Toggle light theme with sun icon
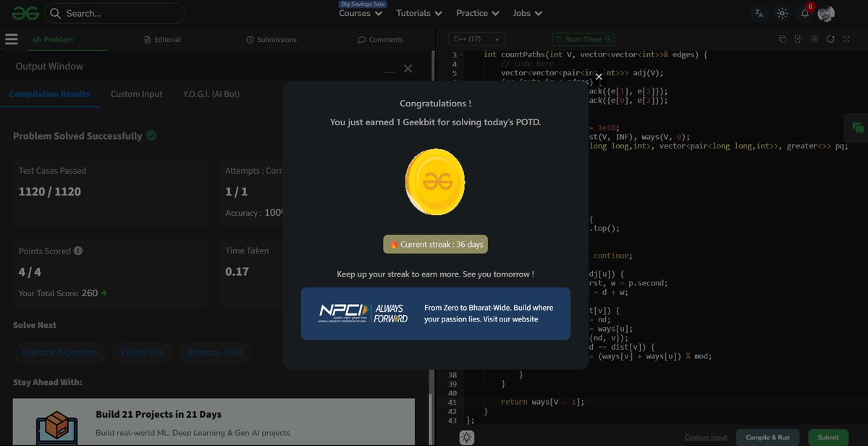Viewport: 868px width, 446px height. [782, 13]
